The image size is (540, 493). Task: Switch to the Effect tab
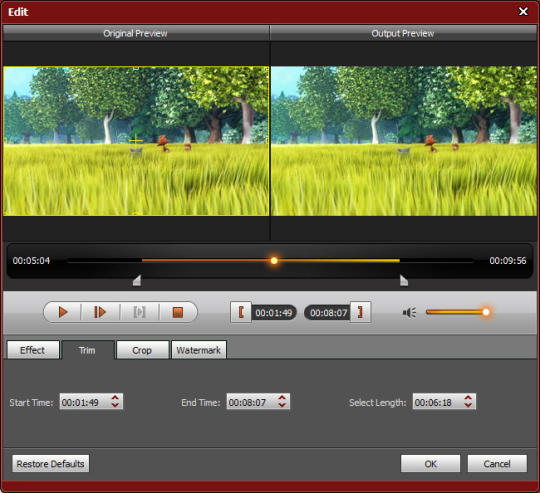coord(33,350)
